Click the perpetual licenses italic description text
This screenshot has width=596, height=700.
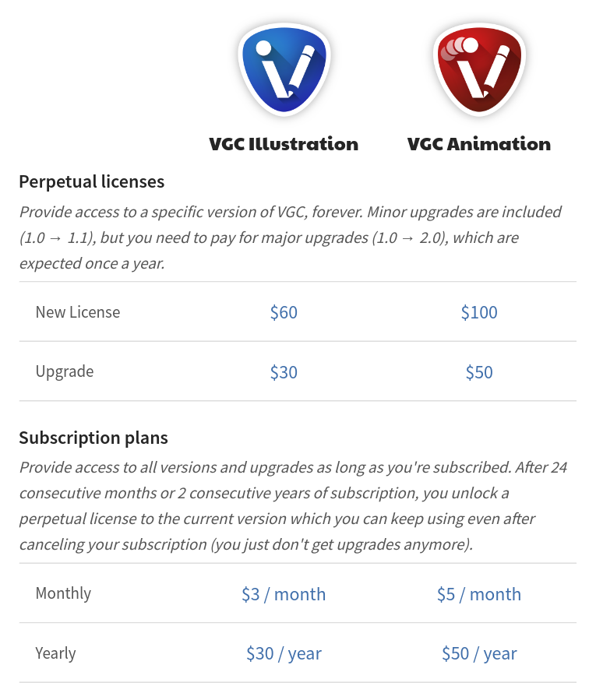291,238
